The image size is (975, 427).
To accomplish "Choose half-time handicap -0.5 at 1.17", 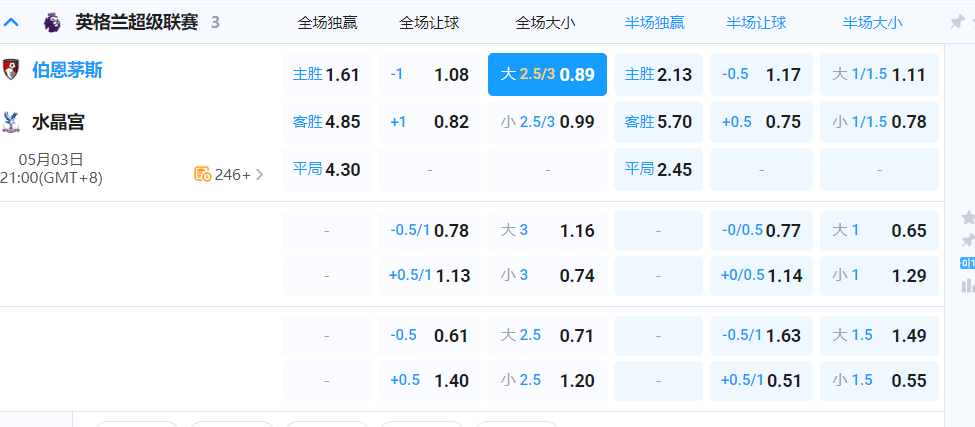I will [x=761, y=75].
